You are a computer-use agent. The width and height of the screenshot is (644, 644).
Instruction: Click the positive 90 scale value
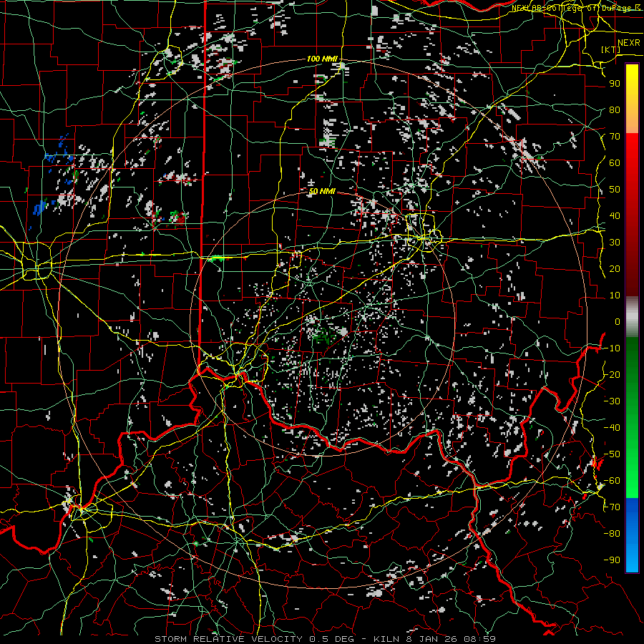[x=615, y=84]
